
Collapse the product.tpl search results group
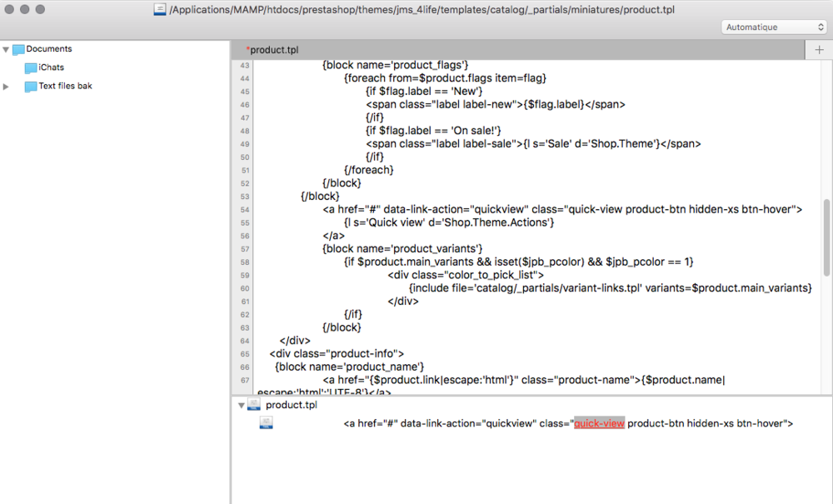click(242, 405)
